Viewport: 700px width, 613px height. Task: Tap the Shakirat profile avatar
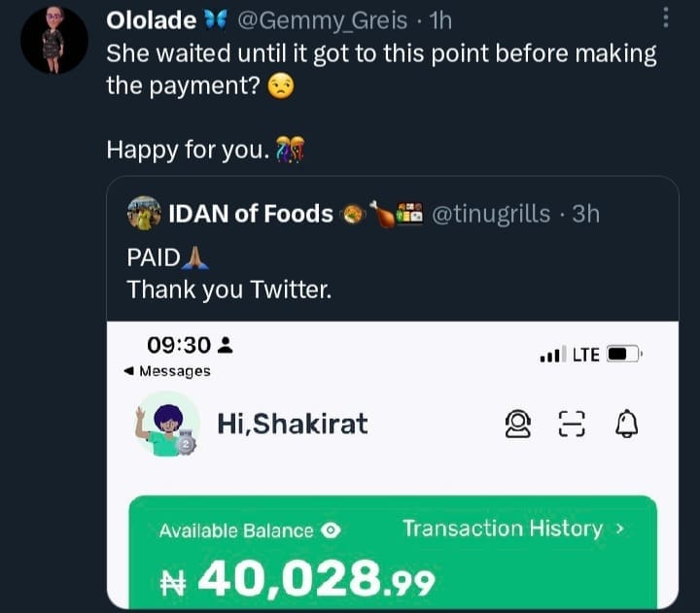tap(167, 425)
